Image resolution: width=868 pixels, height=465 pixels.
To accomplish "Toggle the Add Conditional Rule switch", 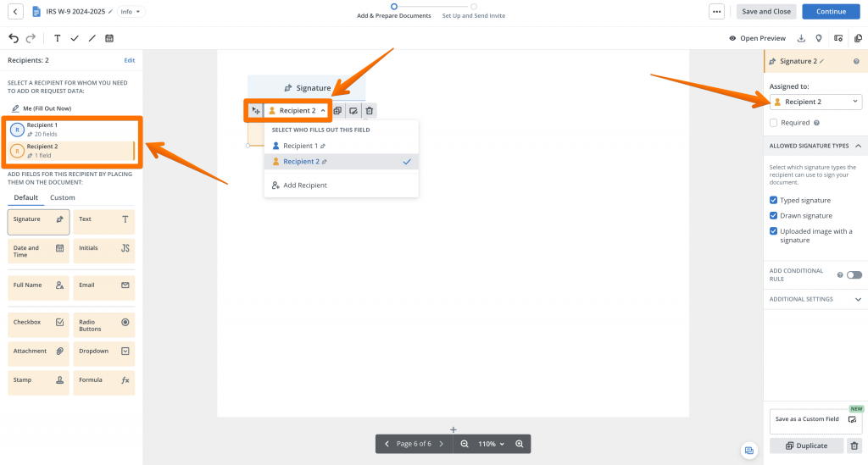I will tap(854, 274).
